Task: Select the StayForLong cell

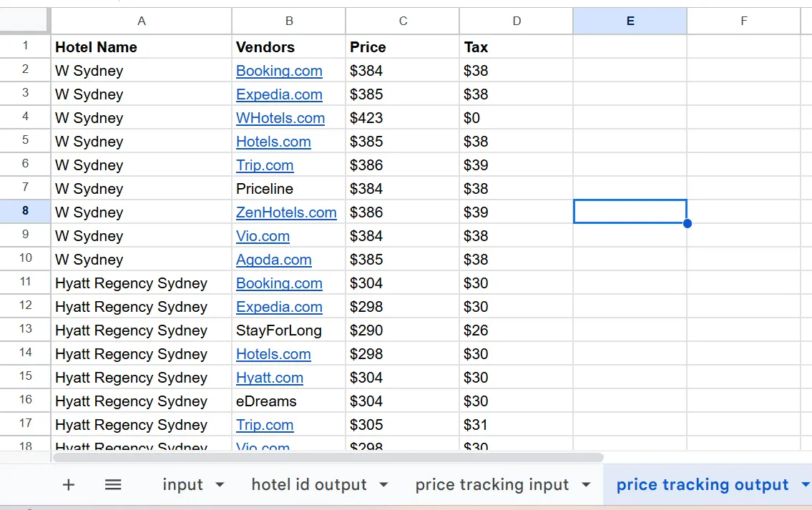Action: click(x=289, y=330)
